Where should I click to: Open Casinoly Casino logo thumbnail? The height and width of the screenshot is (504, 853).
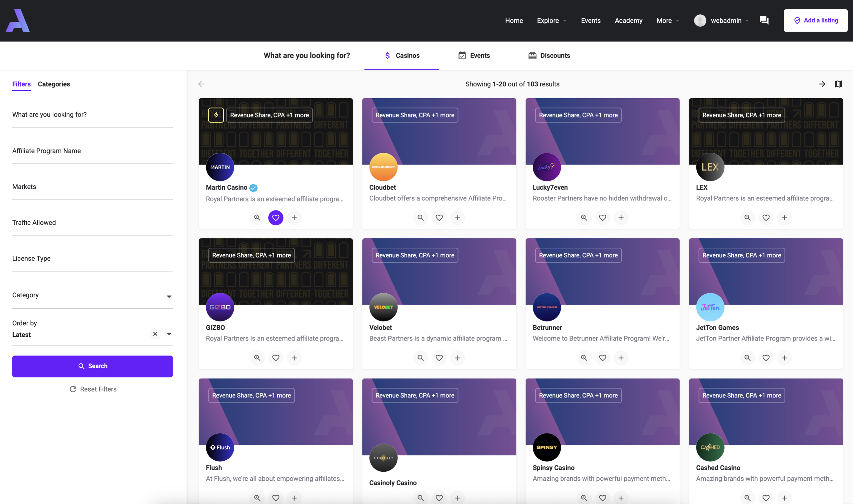click(x=383, y=458)
